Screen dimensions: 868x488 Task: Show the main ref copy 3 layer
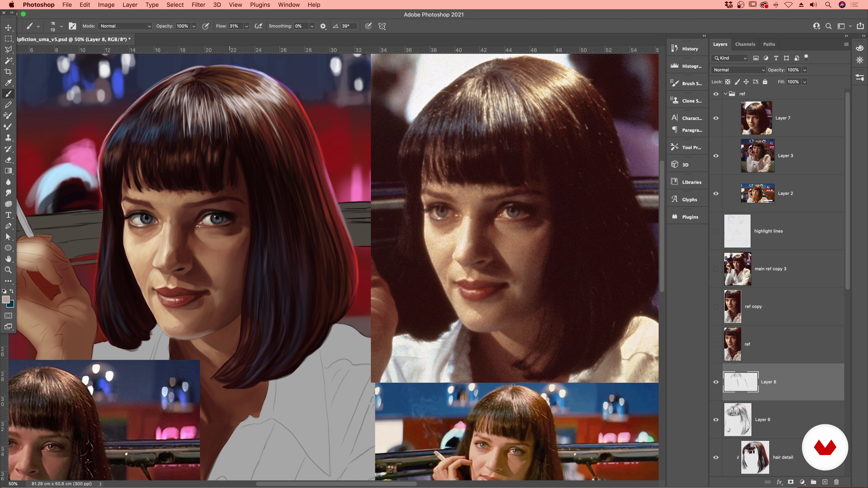click(716, 269)
